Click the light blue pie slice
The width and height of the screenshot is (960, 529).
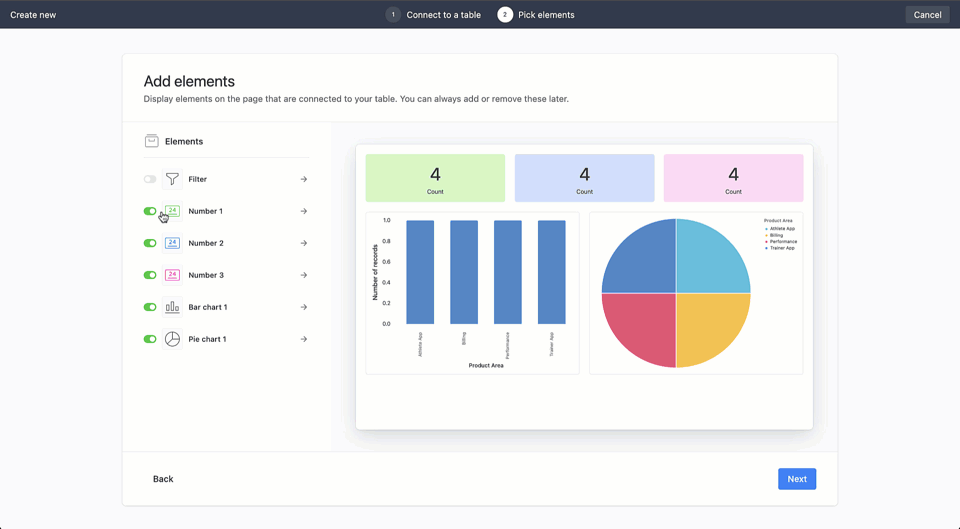coord(707,262)
